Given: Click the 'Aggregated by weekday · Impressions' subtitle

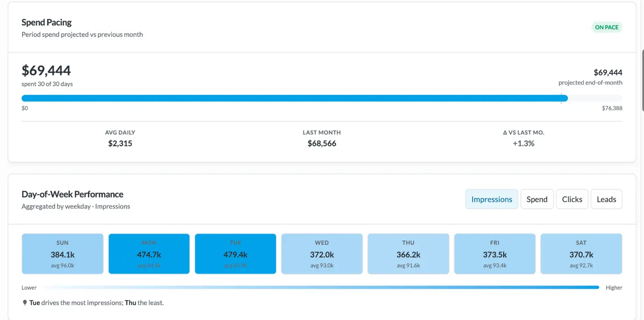Looking at the screenshot, I should (x=76, y=206).
